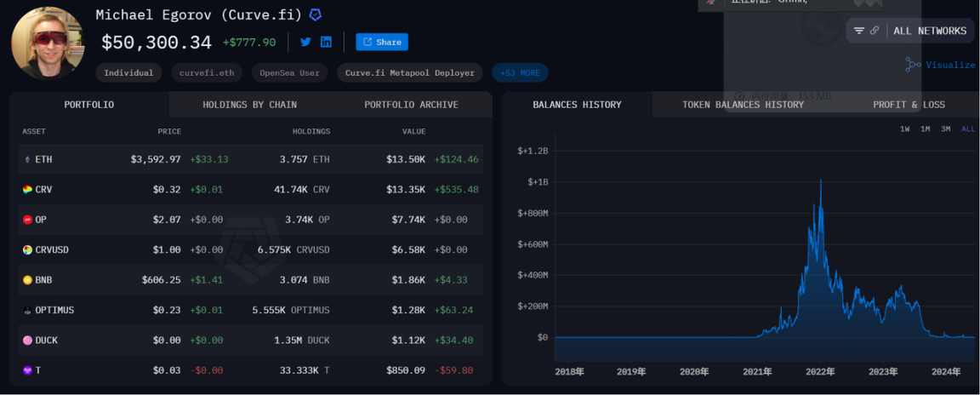Open the LinkedIn profile icon
Image resolution: width=980 pixels, height=395 pixels.
coord(326,42)
